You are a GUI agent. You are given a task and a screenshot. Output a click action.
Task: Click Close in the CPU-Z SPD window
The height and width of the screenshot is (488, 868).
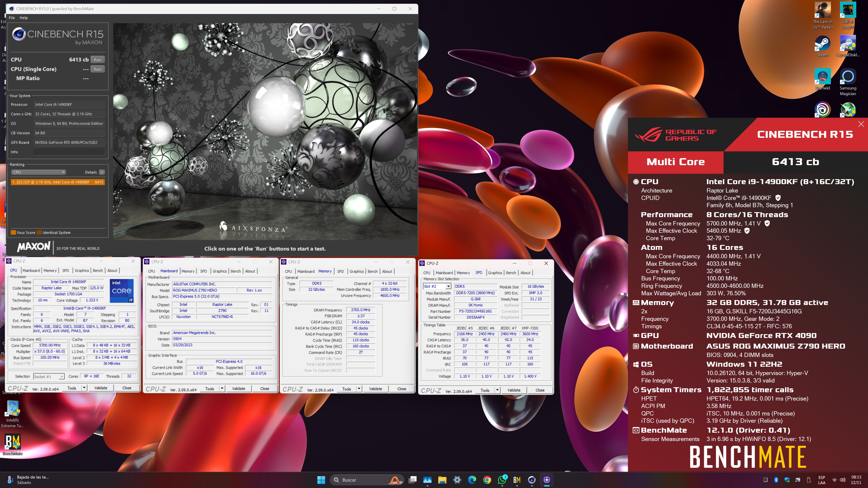coord(540,390)
